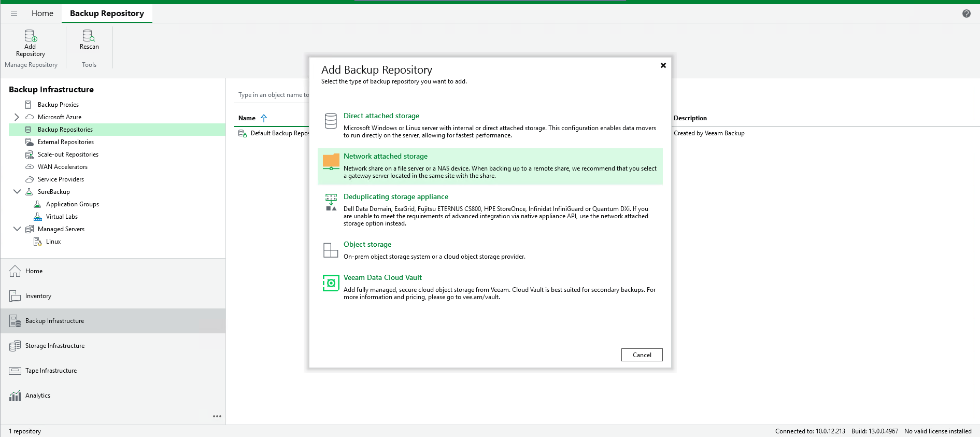The width and height of the screenshot is (980, 437).
Task: Select the Backup Repository ribbon tab
Action: 107,13
